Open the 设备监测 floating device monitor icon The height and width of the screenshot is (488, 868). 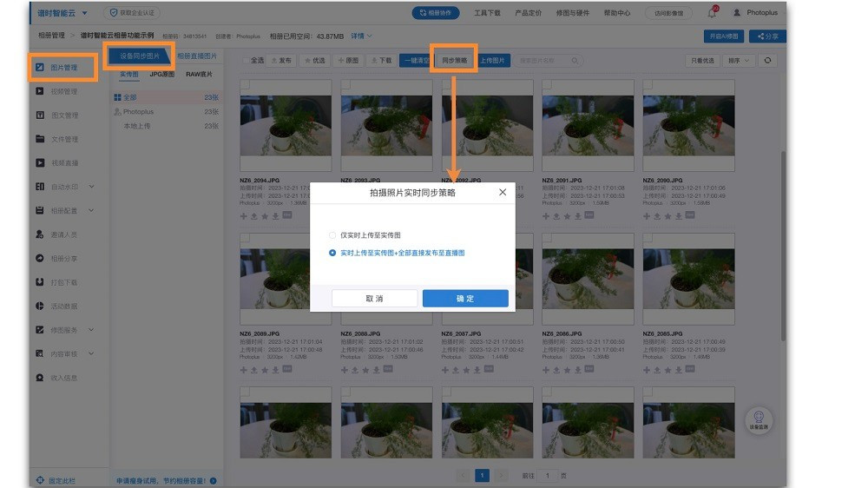tap(758, 419)
